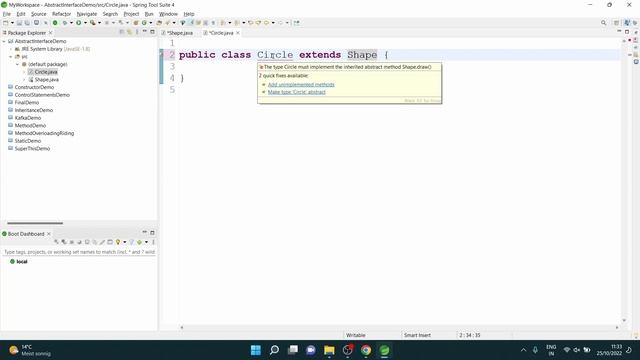Close the Boot Dashboard view

(49, 234)
